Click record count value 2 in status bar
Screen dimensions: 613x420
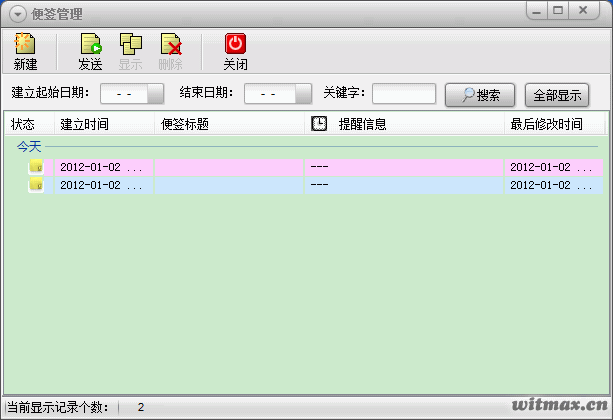141,407
